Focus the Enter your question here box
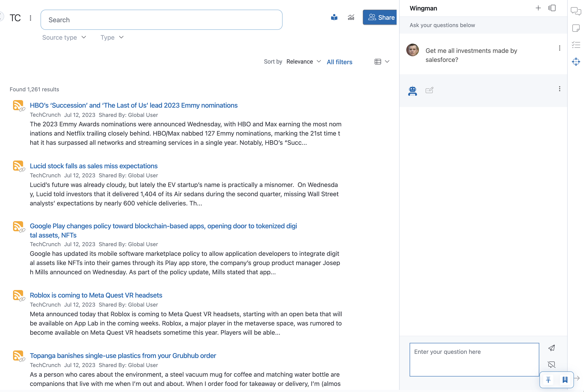The image size is (584, 392). point(474,359)
